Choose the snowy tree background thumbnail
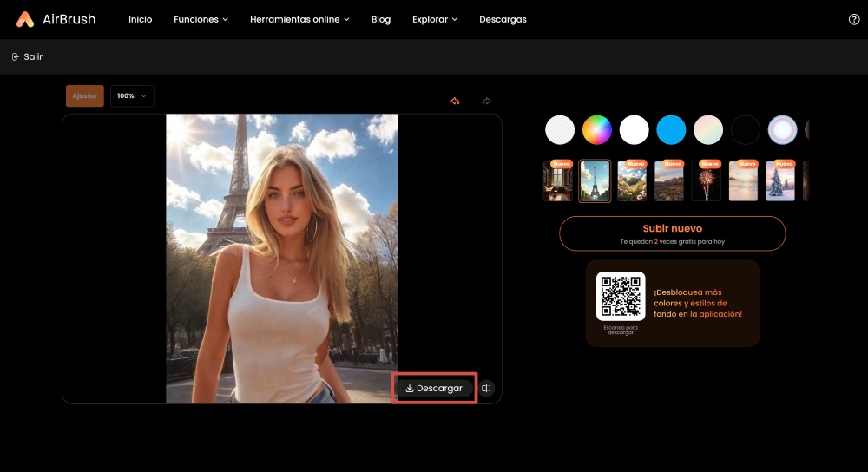 point(780,181)
